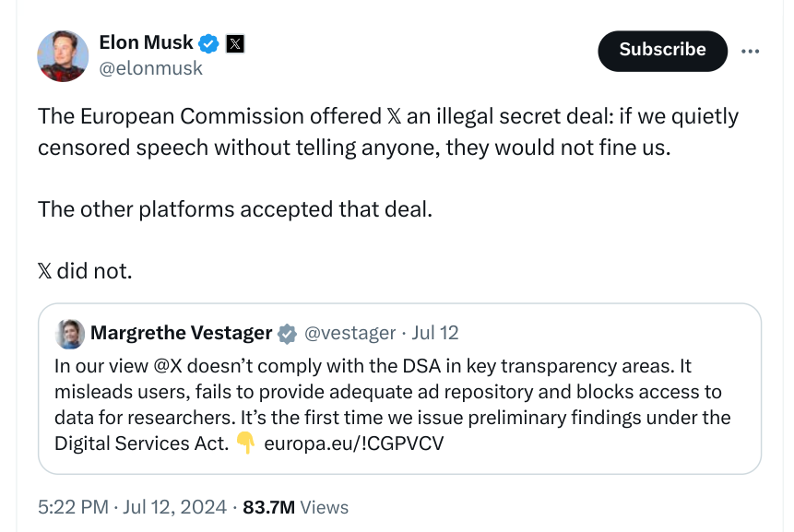Click the X affiliation badge beside the name
This screenshot has height=532, width=794.
click(235, 43)
